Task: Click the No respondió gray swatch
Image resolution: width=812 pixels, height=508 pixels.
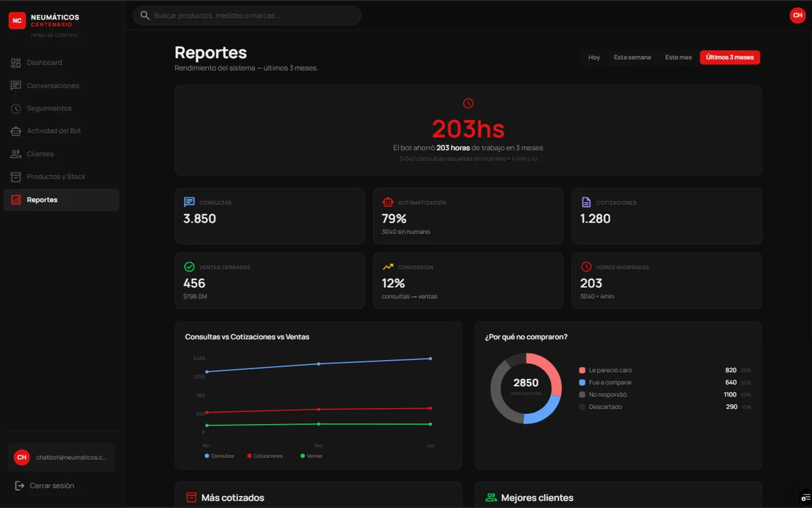Action: (582, 395)
